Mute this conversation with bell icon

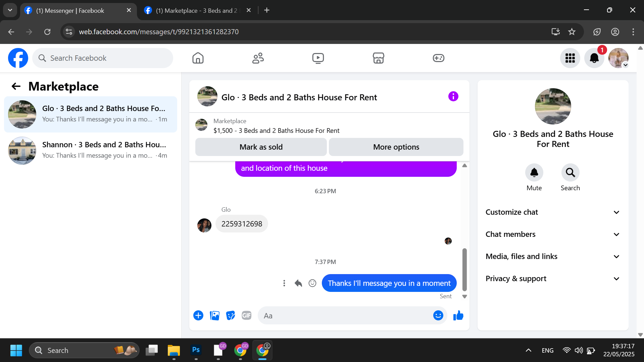[534, 172]
